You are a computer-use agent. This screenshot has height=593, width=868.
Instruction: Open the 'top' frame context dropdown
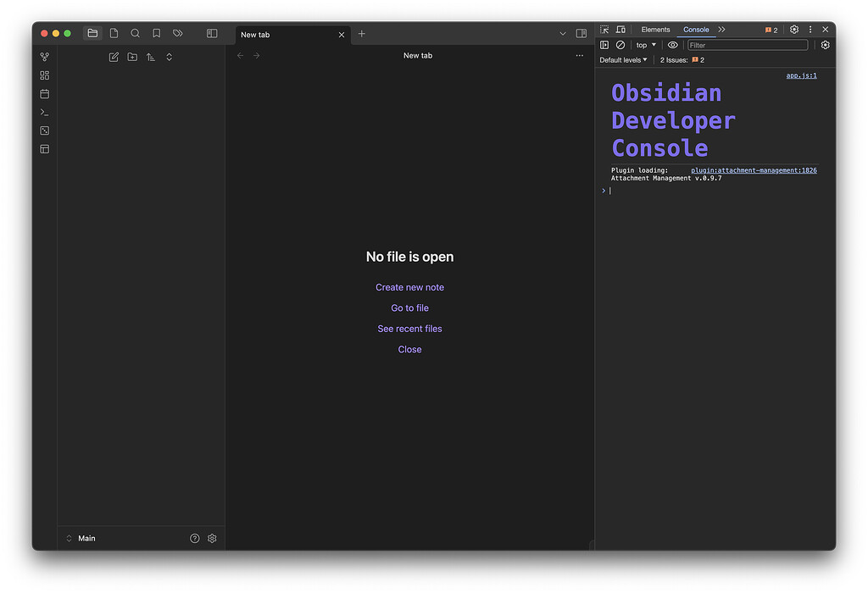[646, 44]
